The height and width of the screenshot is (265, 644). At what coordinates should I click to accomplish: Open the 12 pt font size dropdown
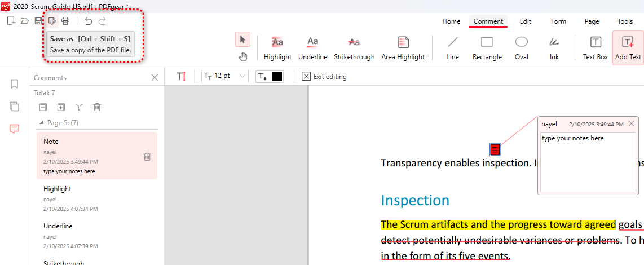point(225,76)
